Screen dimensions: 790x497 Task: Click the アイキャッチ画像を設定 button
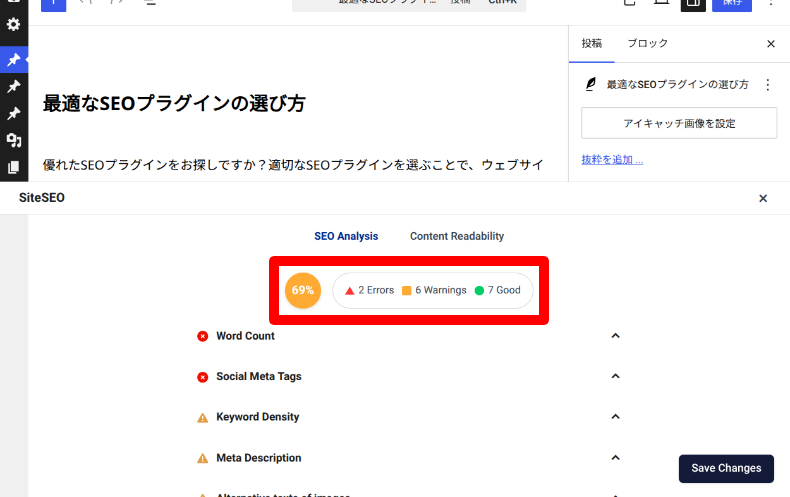(x=679, y=123)
